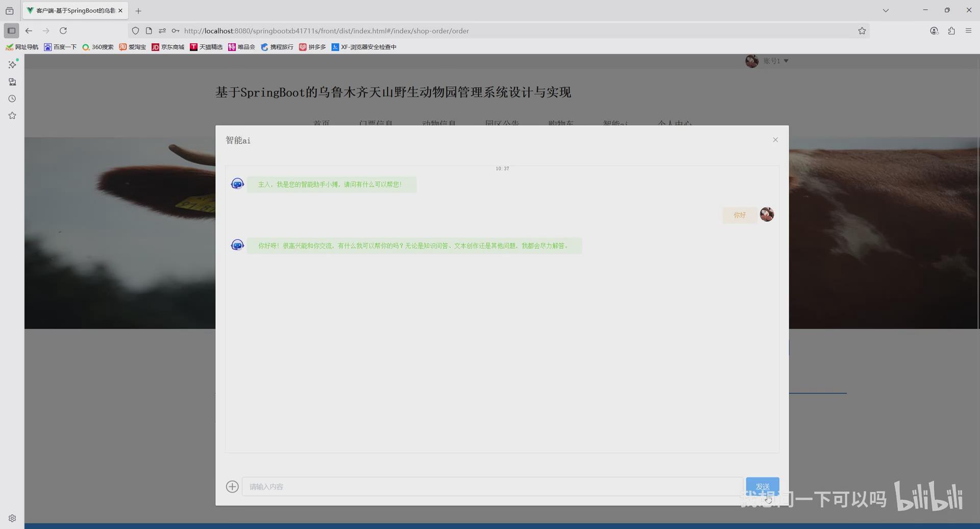Screen dimensions: 980x529
Task: Toggle the bookmark star in address bar
Action: point(862,31)
